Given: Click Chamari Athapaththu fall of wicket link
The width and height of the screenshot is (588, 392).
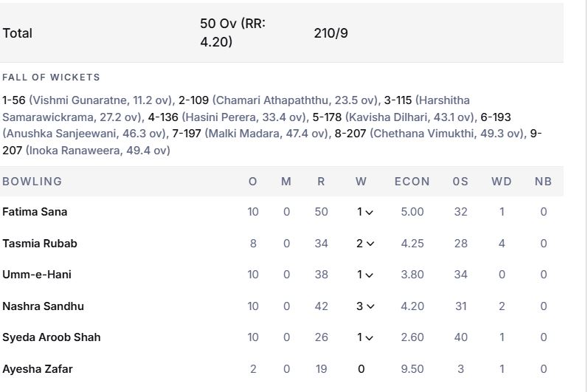Looking at the screenshot, I should (x=272, y=100).
